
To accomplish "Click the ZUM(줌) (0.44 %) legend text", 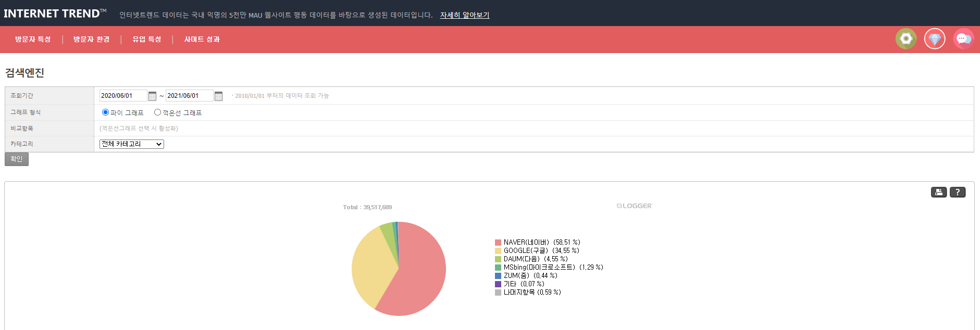I will coord(530,276).
